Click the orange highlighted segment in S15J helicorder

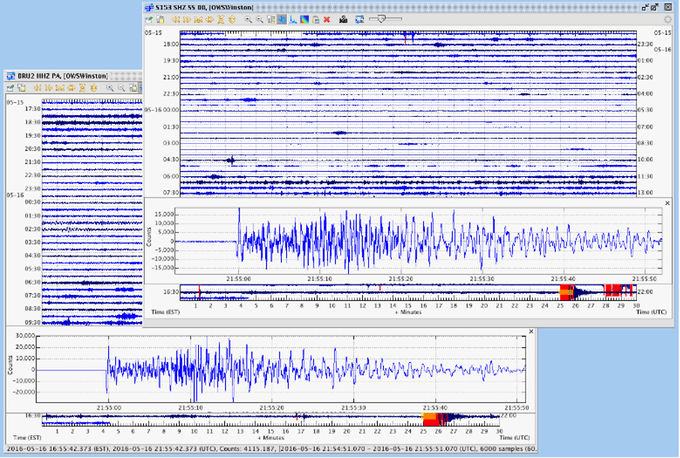[x=566, y=291]
